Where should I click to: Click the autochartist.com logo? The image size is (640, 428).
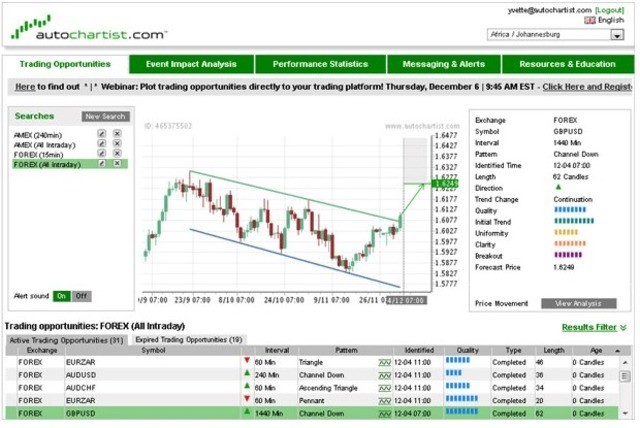pyautogui.click(x=89, y=29)
